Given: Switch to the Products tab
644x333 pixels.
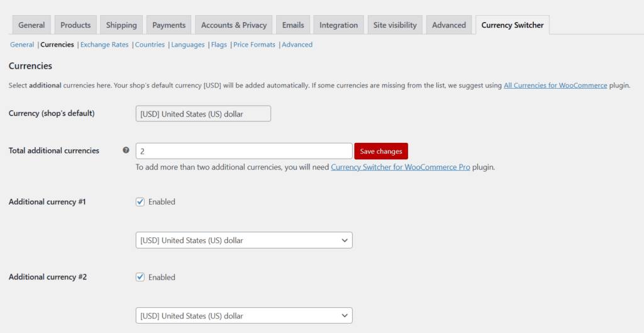Looking at the screenshot, I should coord(75,25).
